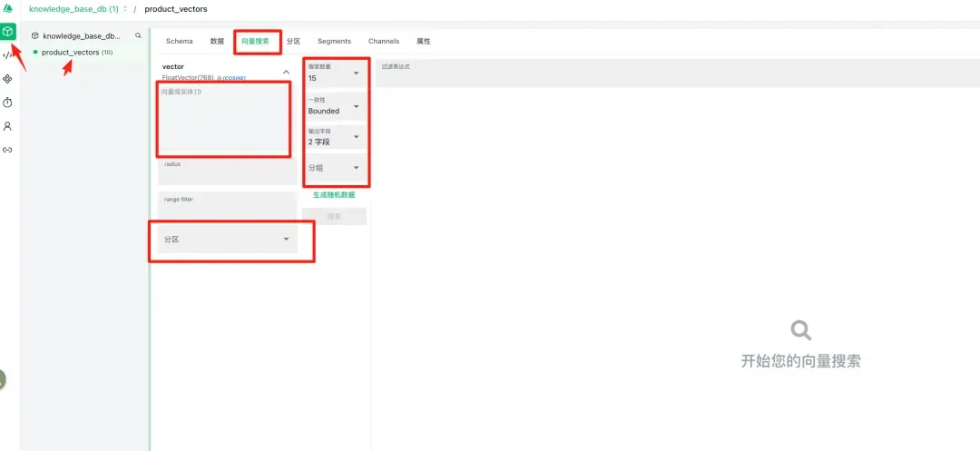Collapse the vector field section chevron

[287, 72]
